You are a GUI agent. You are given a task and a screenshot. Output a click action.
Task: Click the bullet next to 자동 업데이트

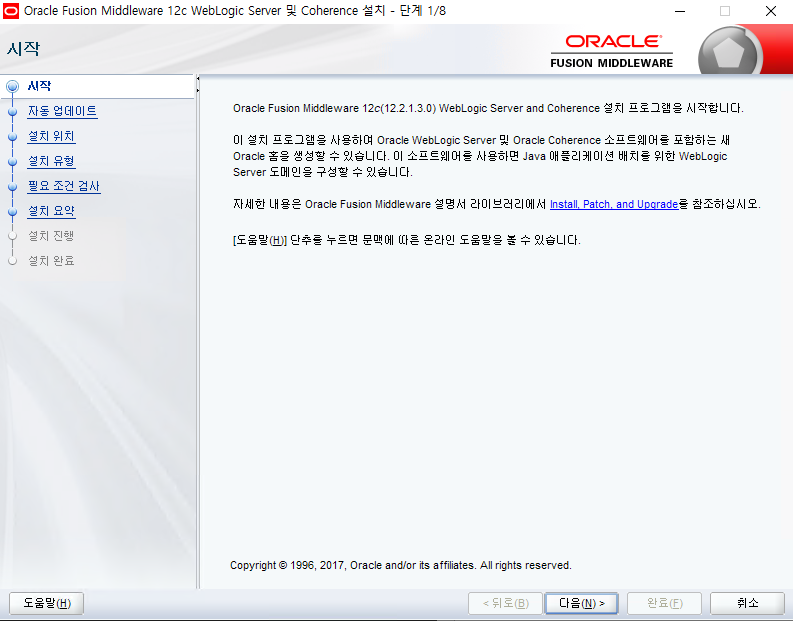point(13,112)
